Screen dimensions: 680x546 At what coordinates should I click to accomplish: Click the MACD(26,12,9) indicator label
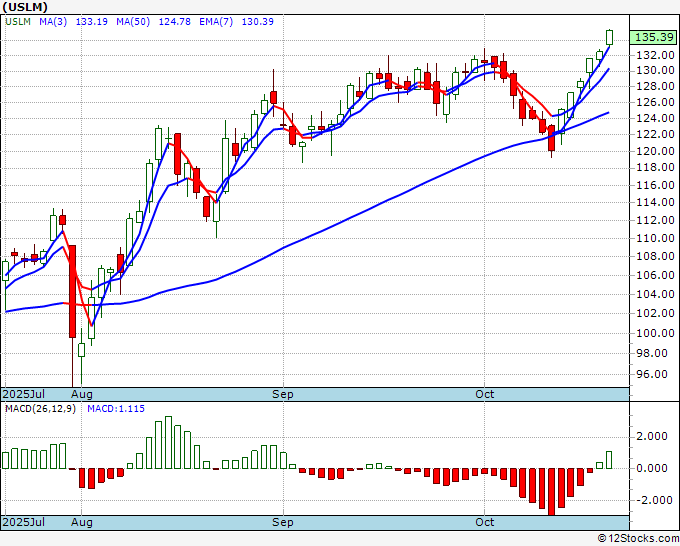click(40, 409)
